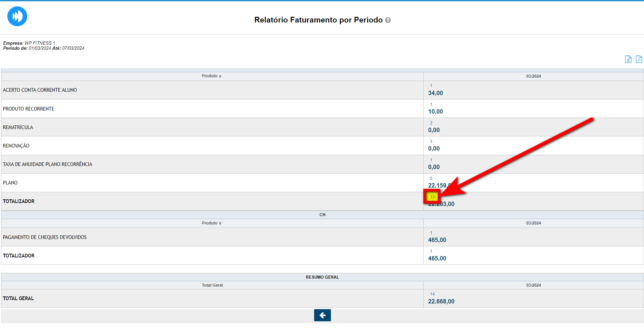Click the 34,00 billing value
The height and width of the screenshot is (330, 644).
coord(435,93)
